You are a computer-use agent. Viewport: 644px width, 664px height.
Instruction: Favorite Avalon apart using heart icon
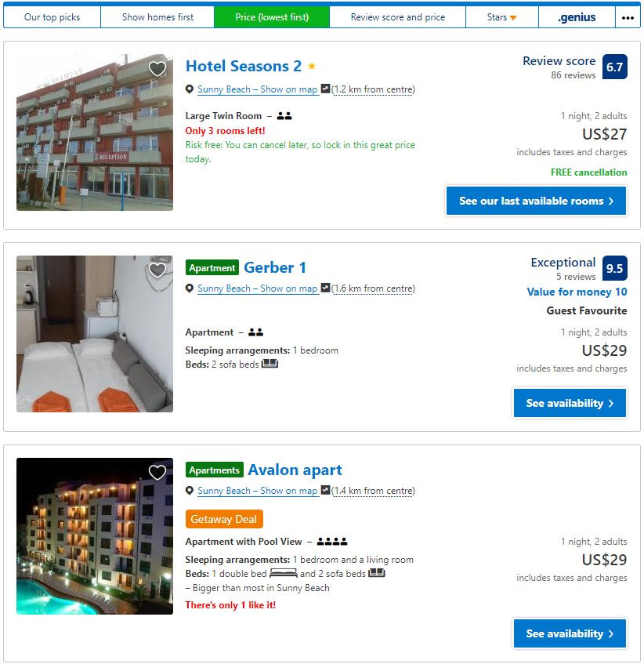point(157,472)
